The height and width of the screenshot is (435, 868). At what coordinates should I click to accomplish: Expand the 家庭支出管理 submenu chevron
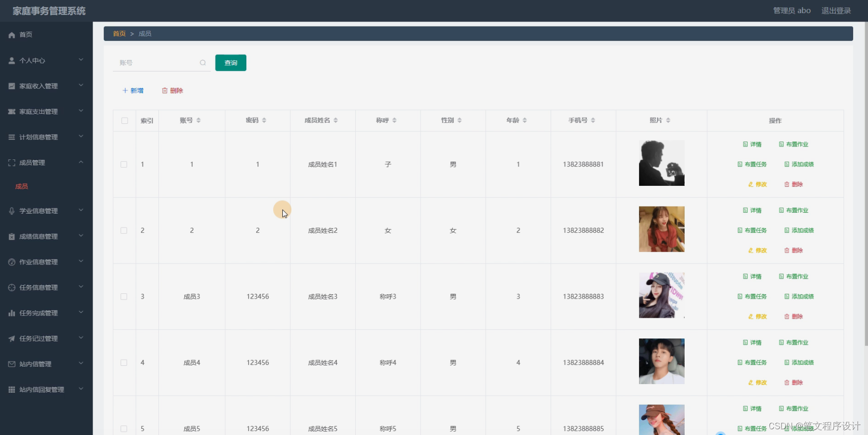pyautogui.click(x=81, y=110)
